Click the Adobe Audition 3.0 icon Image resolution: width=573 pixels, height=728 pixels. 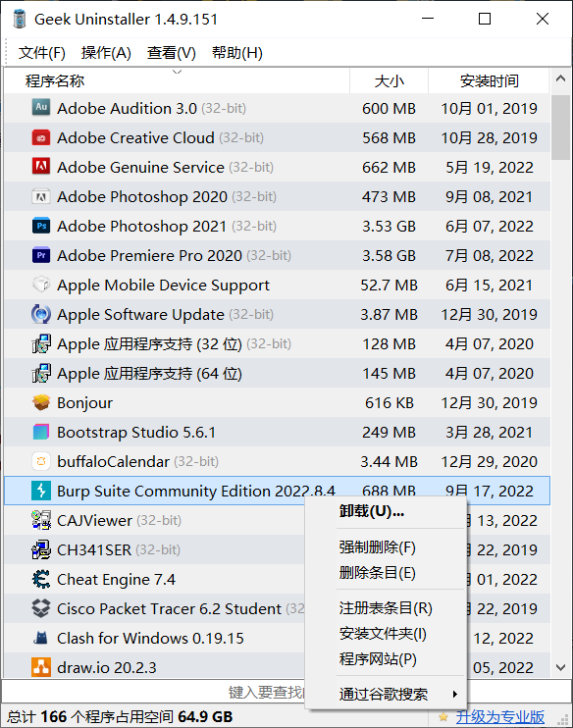tap(41, 107)
